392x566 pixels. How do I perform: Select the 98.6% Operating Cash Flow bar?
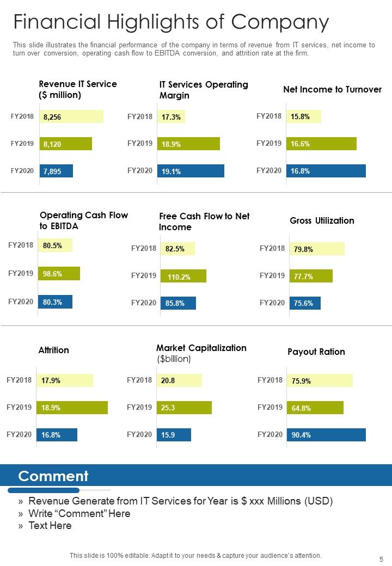(59, 274)
